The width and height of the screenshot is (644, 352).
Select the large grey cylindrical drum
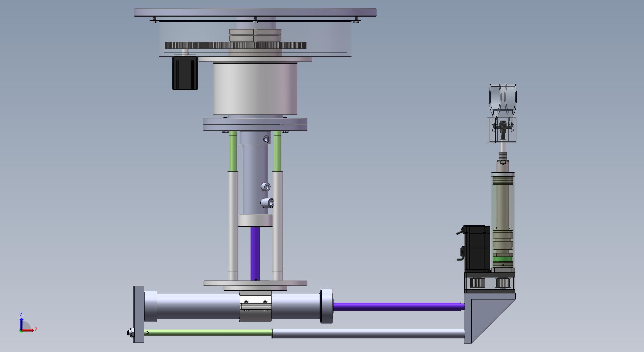(255, 89)
